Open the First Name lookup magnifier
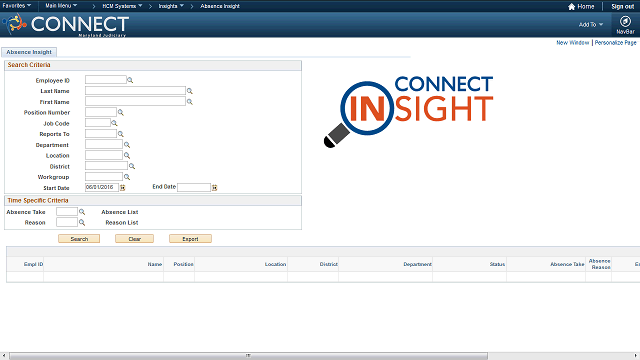The height and width of the screenshot is (360, 640). [189, 102]
